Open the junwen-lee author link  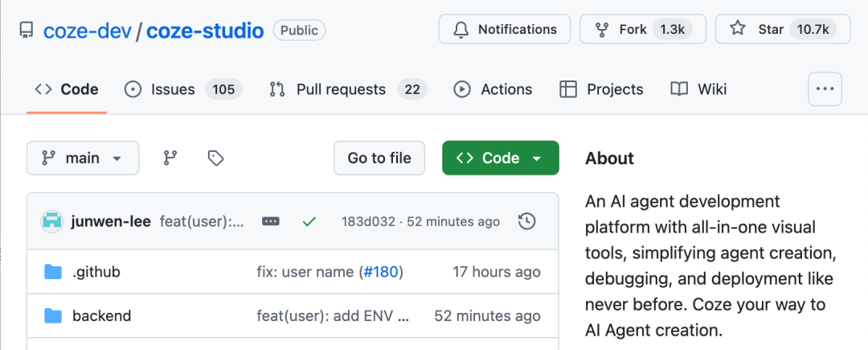pyautogui.click(x=111, y=221)
